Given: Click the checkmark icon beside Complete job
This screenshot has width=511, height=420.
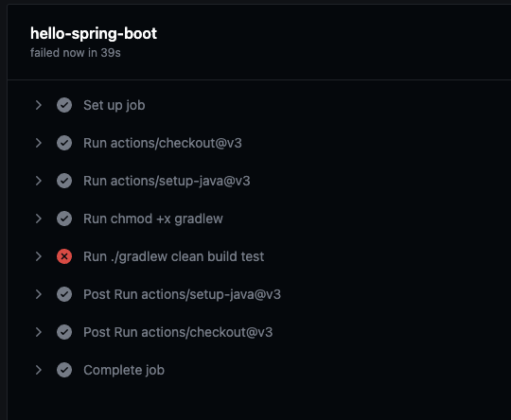Looking at the screenshot, I should pyautogui.click(x=64, y=370).
